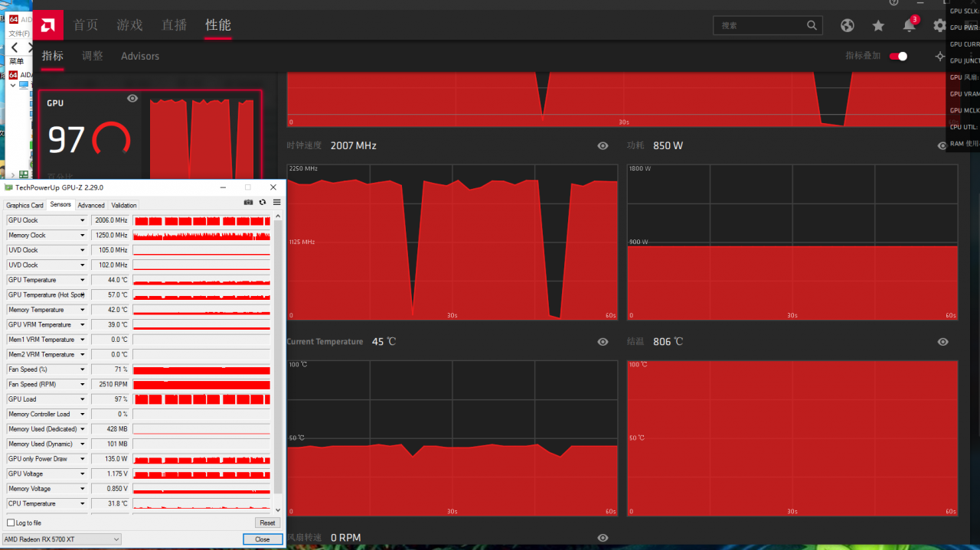This screenshot has width=980, height=550.
Task: Hide the junction temperature graph
Action: pyautogui.click(x=942, y=342)
